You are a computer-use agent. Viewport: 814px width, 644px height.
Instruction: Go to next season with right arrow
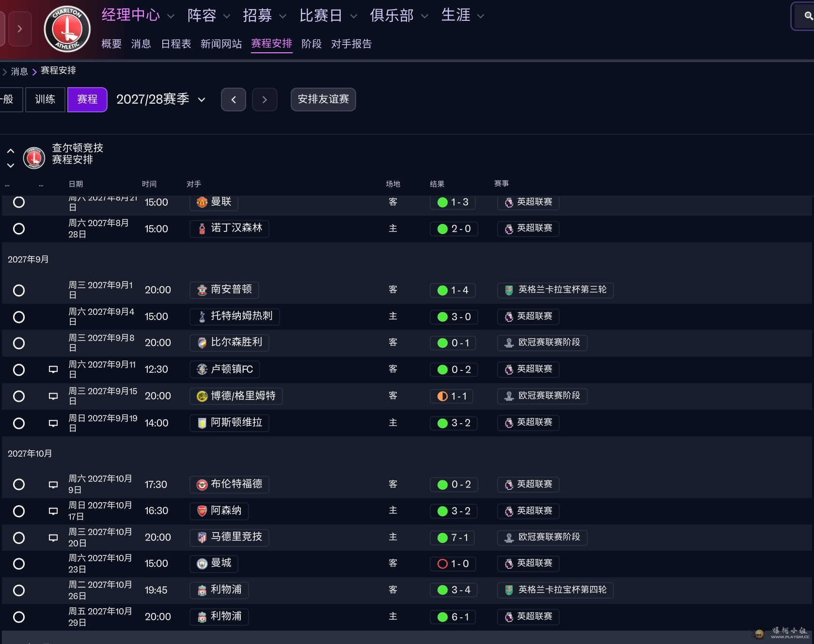click(265, 99)
